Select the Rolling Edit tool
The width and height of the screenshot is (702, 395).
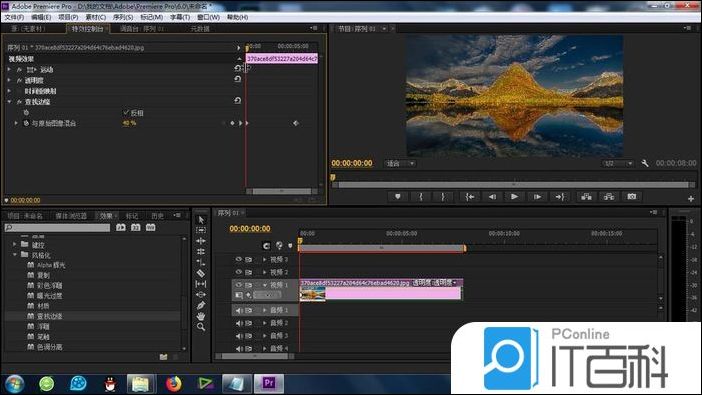[201, 252]
